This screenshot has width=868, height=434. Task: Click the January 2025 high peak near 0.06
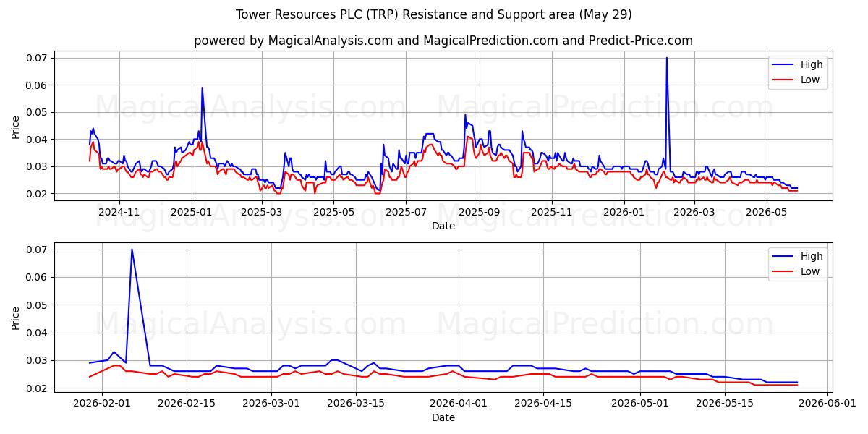[202, 88]
